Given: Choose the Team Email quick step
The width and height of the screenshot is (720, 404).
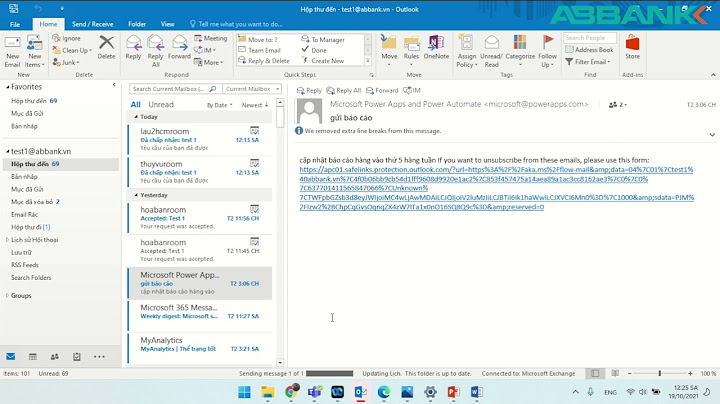Looking at the screenshot, I should pyautogui.click(x=259, y=50).
